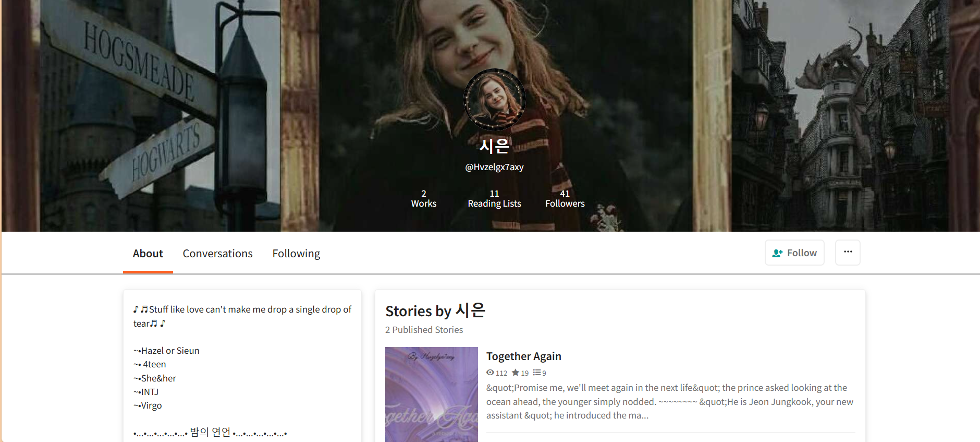View the 2 Works count

423,199
